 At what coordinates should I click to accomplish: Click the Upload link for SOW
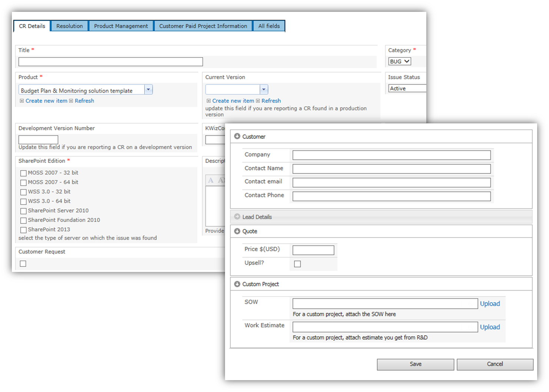pos(490,303)
